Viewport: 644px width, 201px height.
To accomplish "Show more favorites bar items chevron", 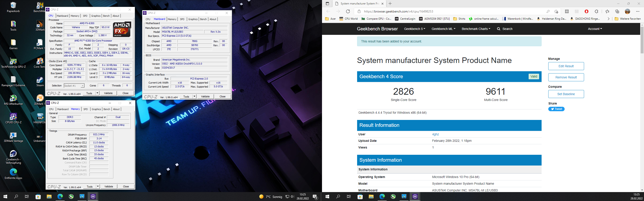I will tap(608, 19).
